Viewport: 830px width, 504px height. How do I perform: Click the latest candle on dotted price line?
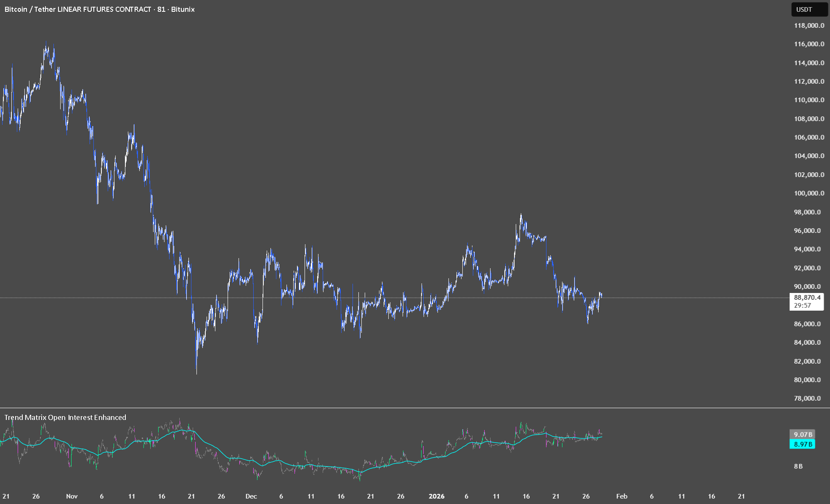click(x=601, y=295)
